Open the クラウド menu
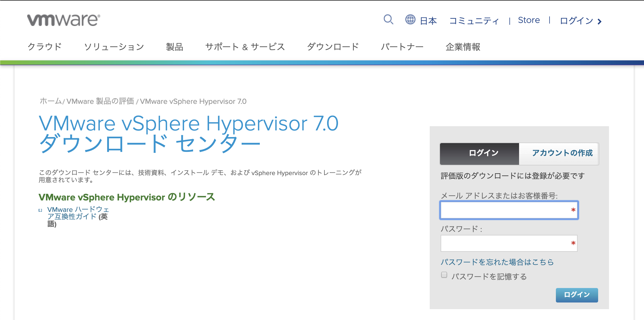Image resolution: width=644 pixels, height=320 pixels. click(x=45, y=46)
